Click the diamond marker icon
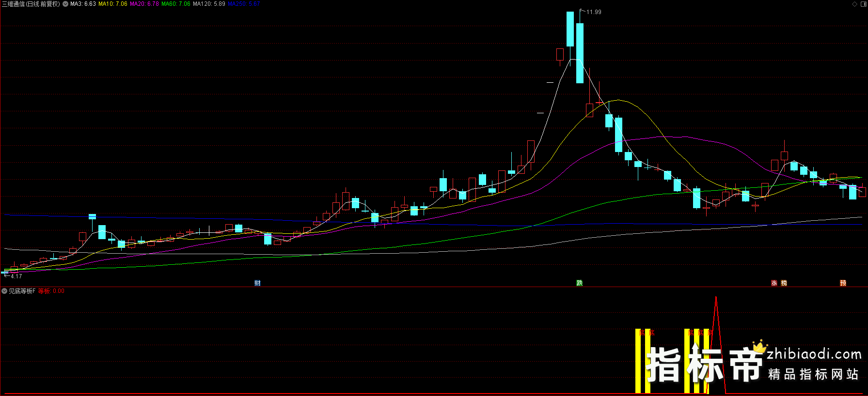This screenshot has height=396, width=868. (x=855, y=4)
